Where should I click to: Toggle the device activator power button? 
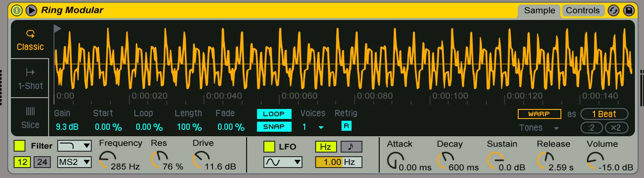[x=17, y=10]
